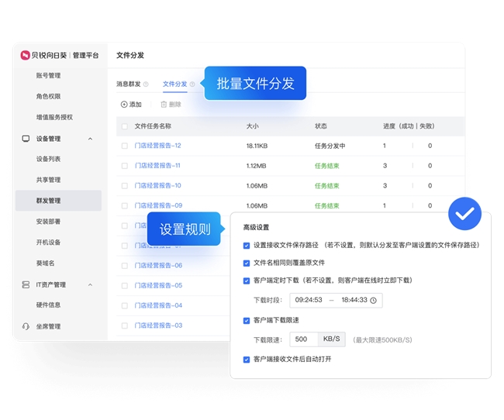Screen dimensions: 504x420
Task: Open the KB/S speed unit selector
Action: (x=333, y=339)
